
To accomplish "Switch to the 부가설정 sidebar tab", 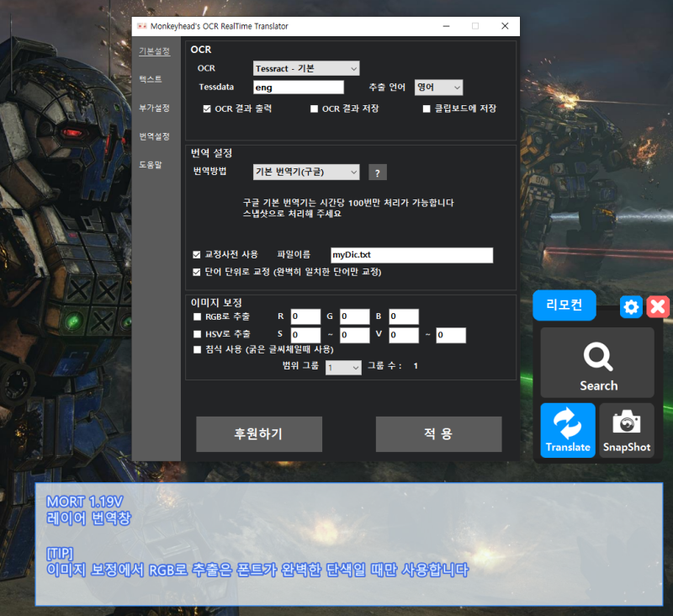I will (x=155, y=108).
